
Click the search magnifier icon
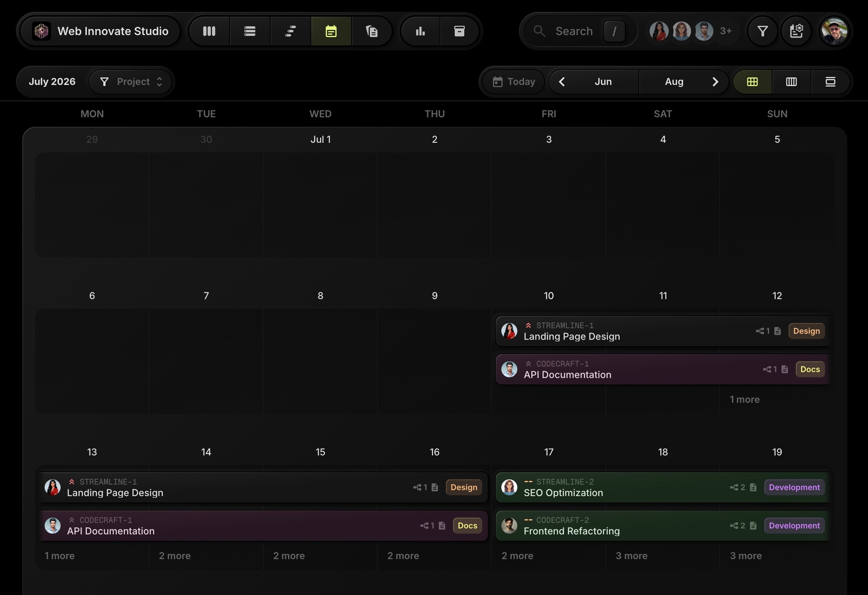(539, 31)
